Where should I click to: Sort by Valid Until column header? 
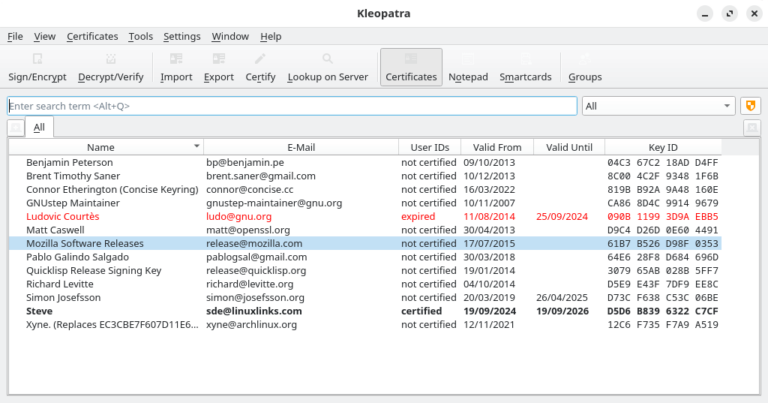coord(569,147)
